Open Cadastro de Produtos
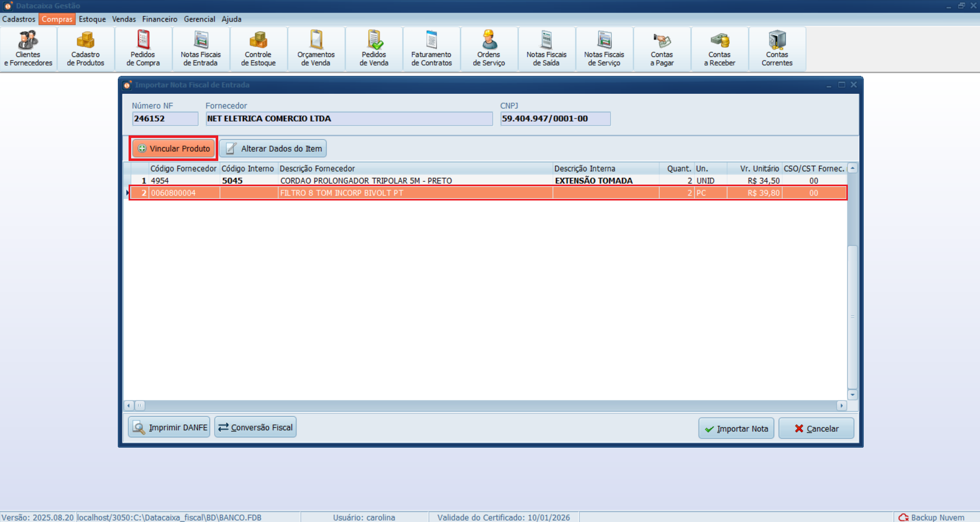 (x=85, y=49)
